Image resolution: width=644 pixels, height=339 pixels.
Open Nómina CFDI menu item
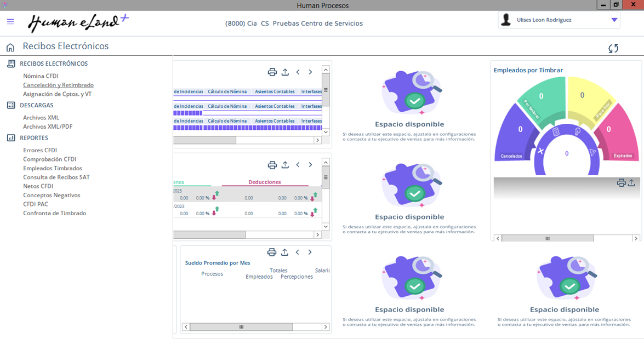click(41, 76)
